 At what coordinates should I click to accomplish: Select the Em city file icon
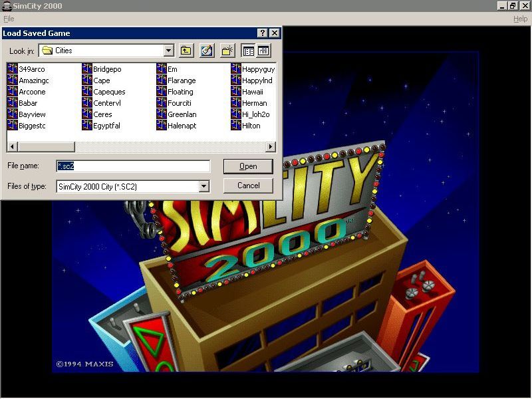[162, 69]
